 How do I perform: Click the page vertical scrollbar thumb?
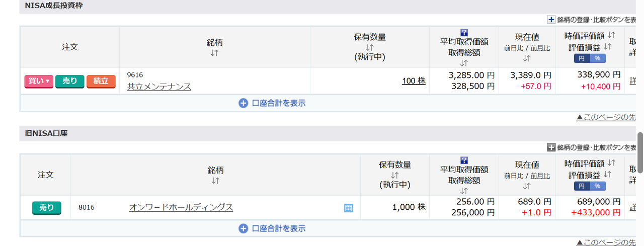tap(640, 153)
